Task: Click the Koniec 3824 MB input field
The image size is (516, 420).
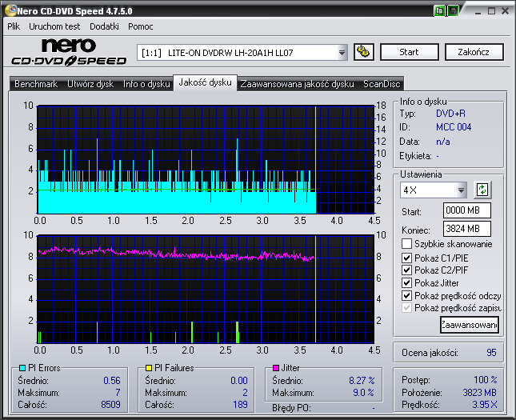Action: (x=466, y=229)
